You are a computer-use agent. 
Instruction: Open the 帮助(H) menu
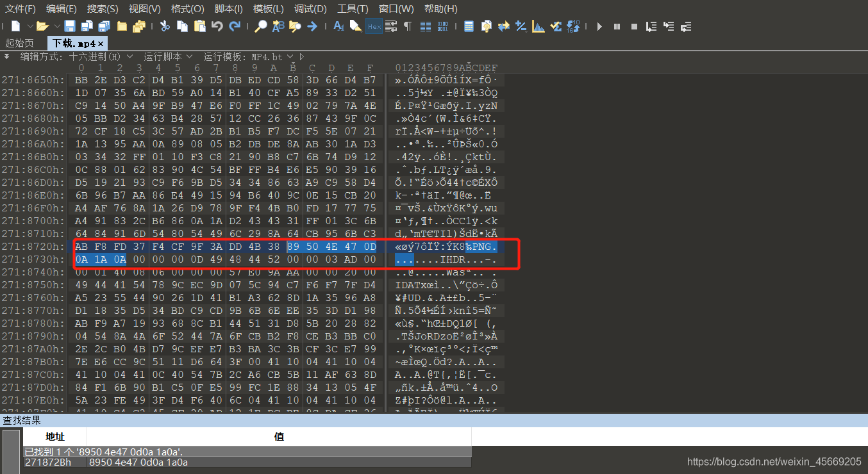(440, 9)
